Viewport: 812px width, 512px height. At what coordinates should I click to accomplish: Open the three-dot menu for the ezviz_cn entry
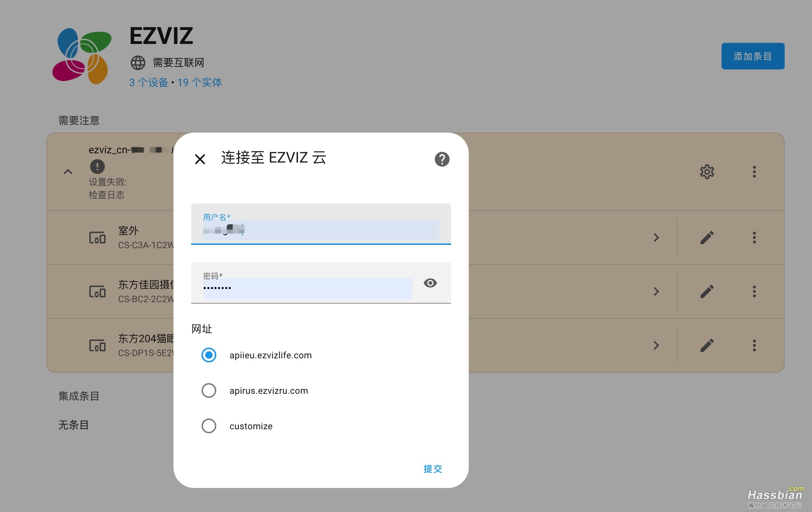pyautogui.click(x=754, y=172)
